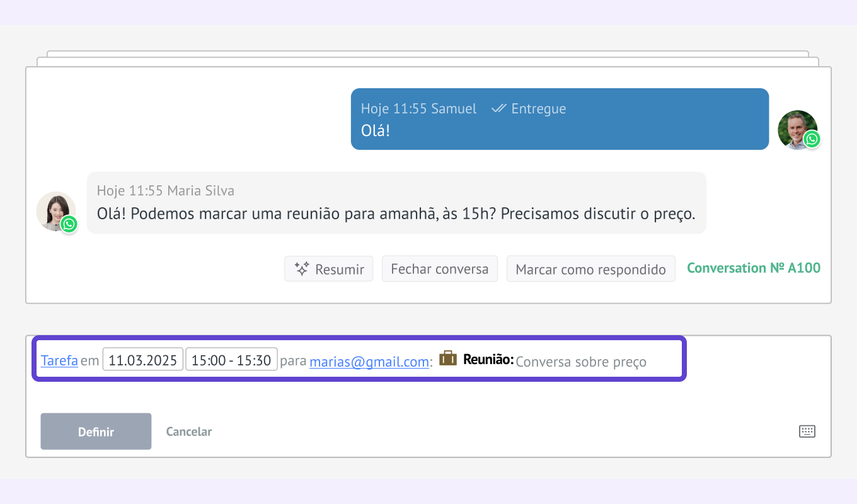Click WhatsApp badge on Samuel's avatar
The image size is (857, 504).
812,139
